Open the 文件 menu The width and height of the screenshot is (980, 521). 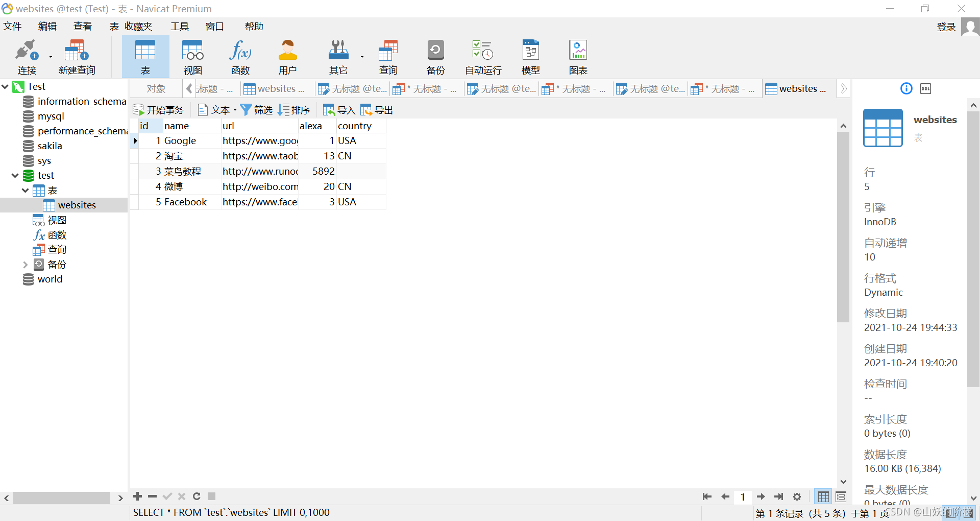coord(12,27)
